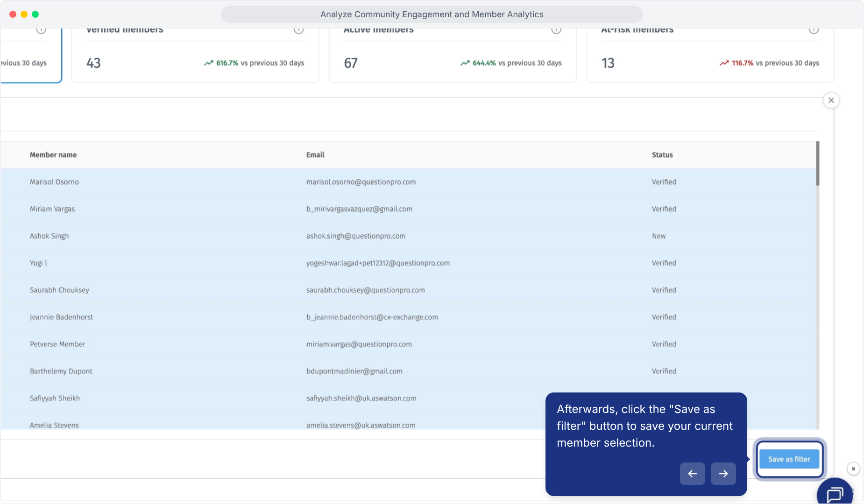Select the Jeannie Badenhorst member row
This screenshot has height=504, width=864.
click(x=409, y=317)
